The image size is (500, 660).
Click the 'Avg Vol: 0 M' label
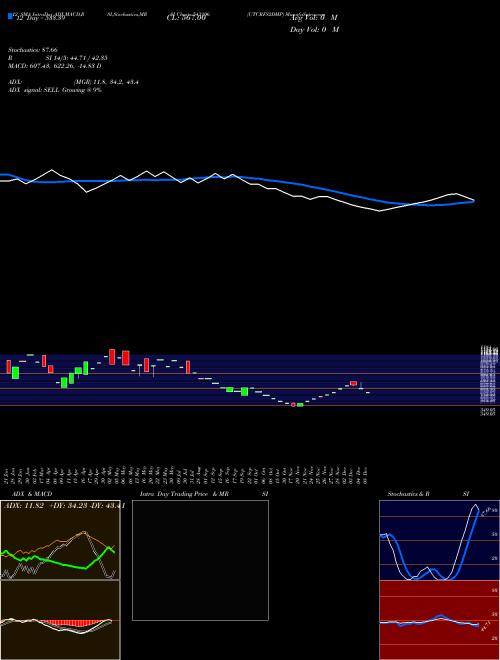(314, 18)
